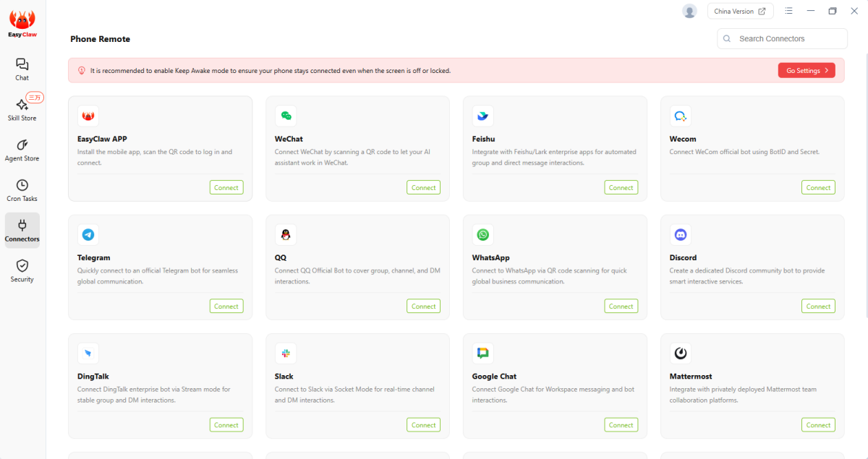This screenshot has height=459, width=868.
Task: Open the title bar list menu
Action: (x=788, y=12)
